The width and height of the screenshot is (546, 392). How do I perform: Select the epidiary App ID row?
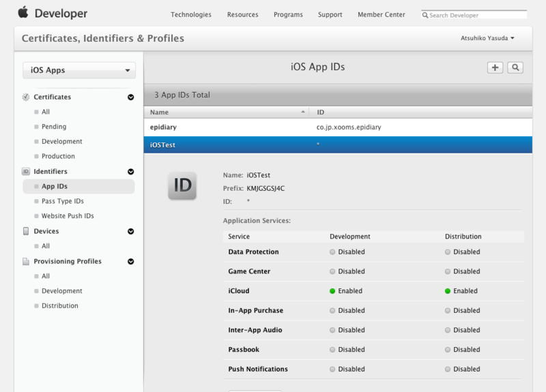338,127
